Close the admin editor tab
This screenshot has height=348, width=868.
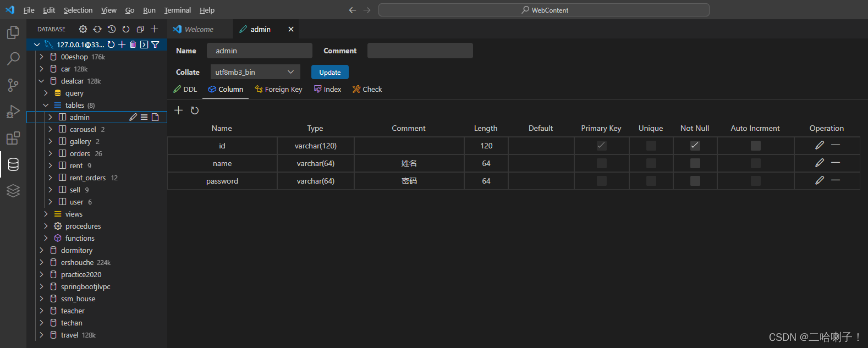[x=291, y=29]
